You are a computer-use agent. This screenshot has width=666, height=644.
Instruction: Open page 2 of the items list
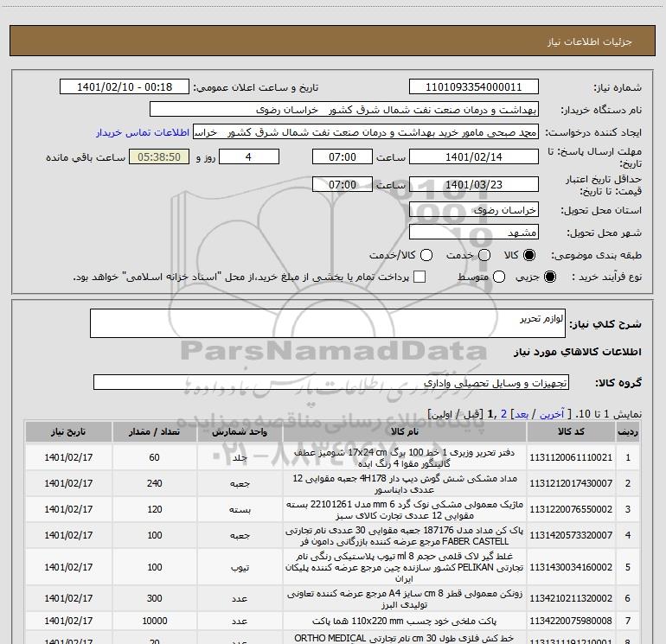[503, 414]
